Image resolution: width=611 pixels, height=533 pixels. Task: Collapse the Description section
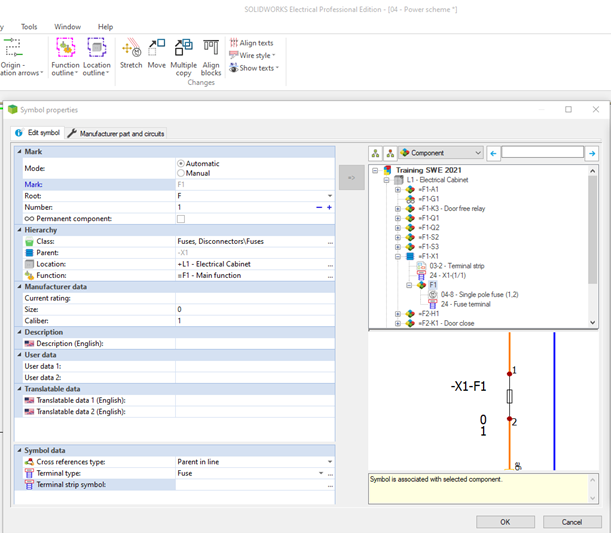pos(19,332)
